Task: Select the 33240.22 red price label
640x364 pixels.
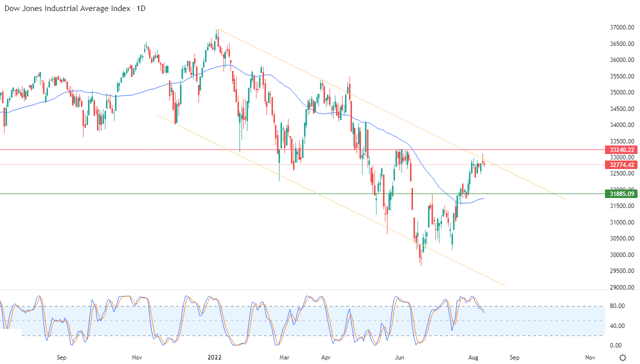Action: tap(620, 149)
